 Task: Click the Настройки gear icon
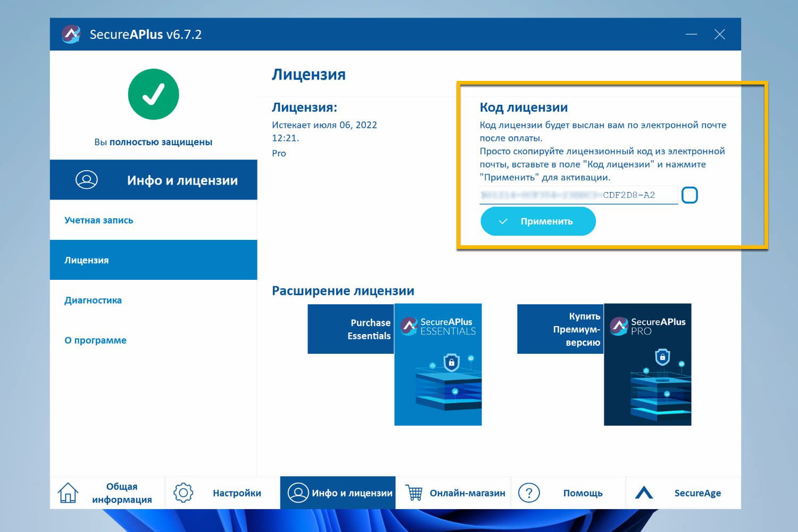tap(184, 493)
